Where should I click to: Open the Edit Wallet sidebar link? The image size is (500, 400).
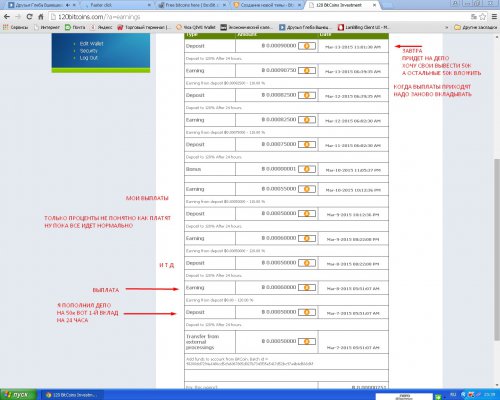coord(91,44)
